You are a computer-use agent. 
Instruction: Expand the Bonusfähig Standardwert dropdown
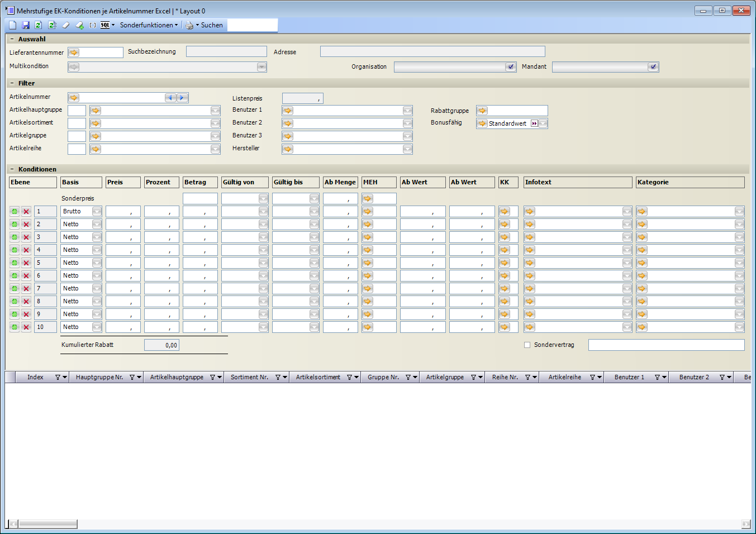pyautogui.click(x=543, y=123)
